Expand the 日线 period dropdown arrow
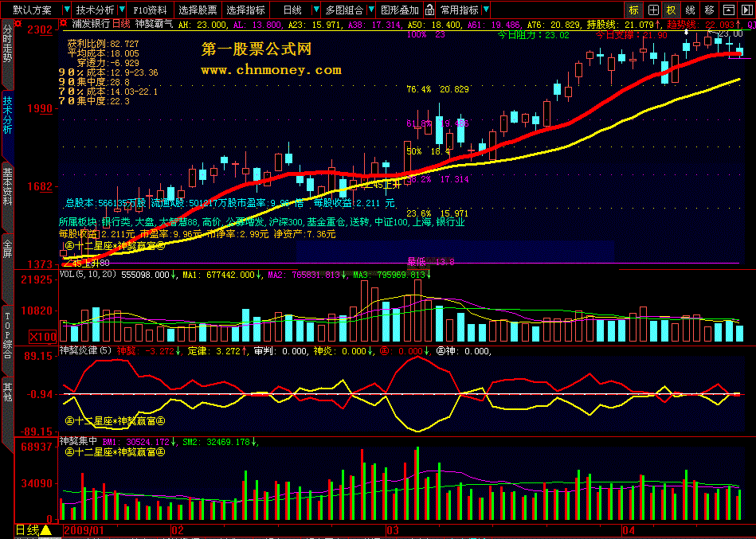756x539 pixels. click(316, 10)
